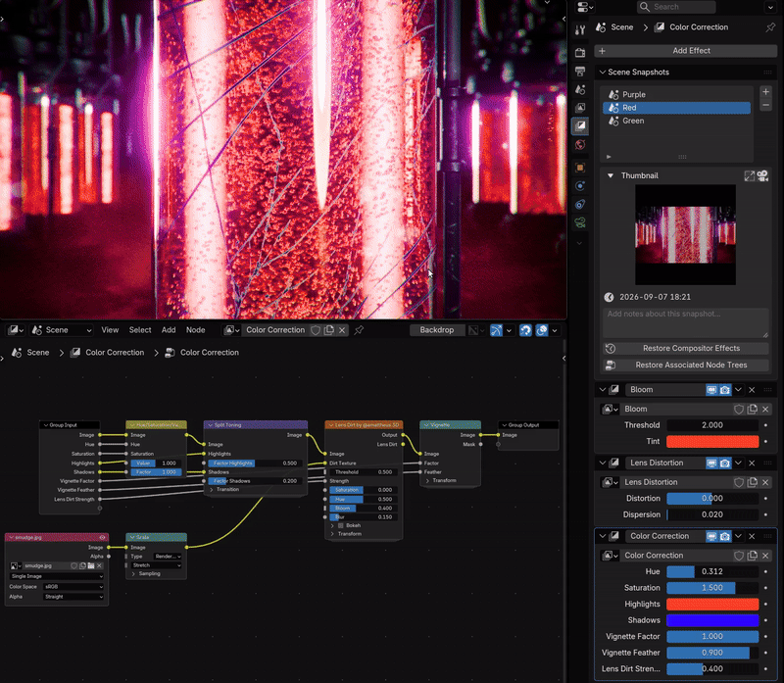
Task: Select the Green scene snapshot
Action: pos(676,121)
